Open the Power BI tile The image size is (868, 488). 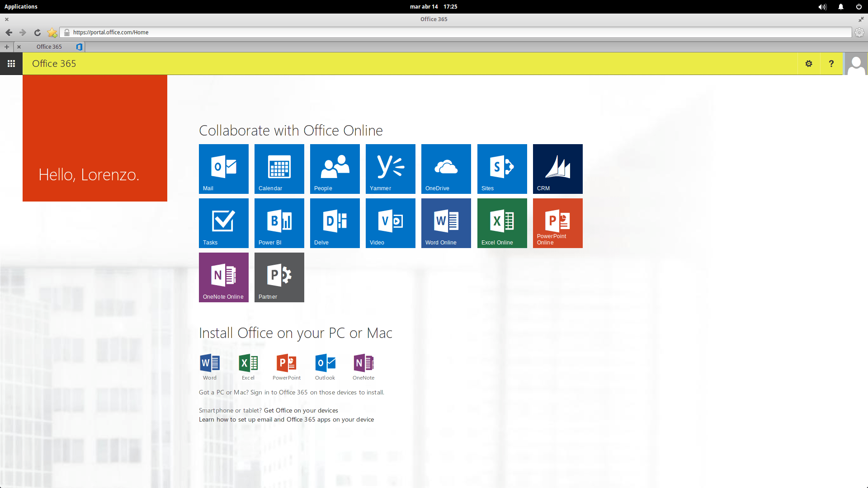279,223
